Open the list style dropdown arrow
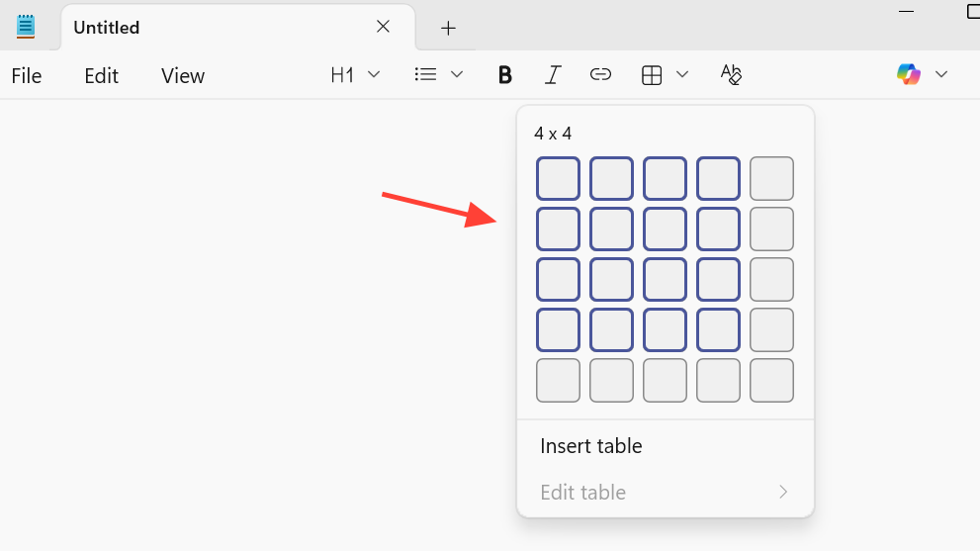Viewport: 980px width, 551px height. tap(457, 74)
